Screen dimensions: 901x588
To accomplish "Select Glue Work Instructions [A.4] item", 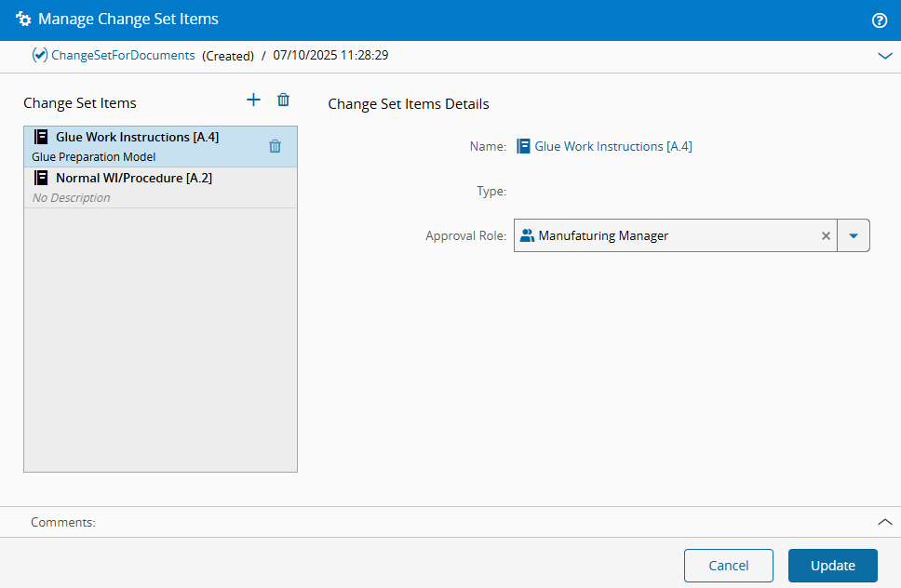I will [x=137, y=138].
